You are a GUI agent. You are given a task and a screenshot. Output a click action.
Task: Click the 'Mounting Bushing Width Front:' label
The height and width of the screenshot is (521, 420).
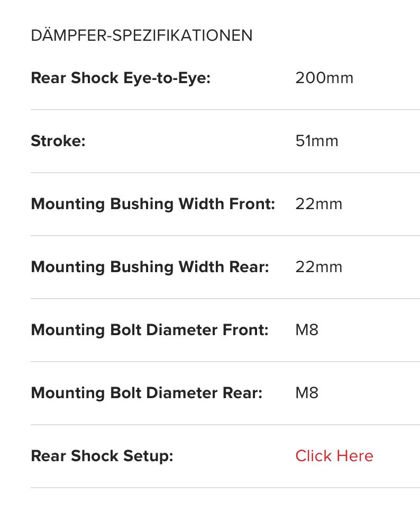point(153,204)
